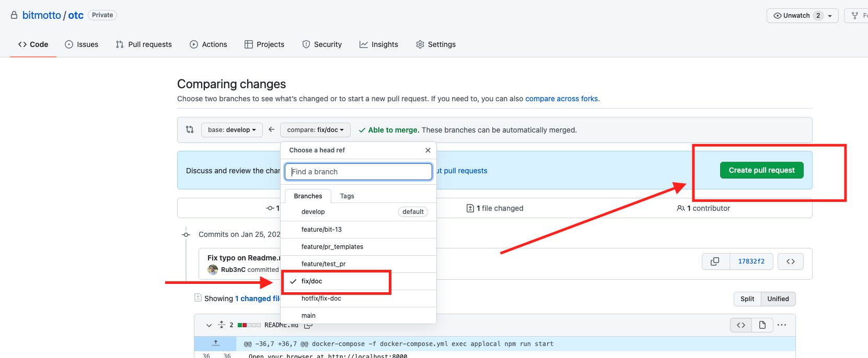Follow the compare across forks link
The width and height of the screenshot is (868, 358).
pos(562,99)
